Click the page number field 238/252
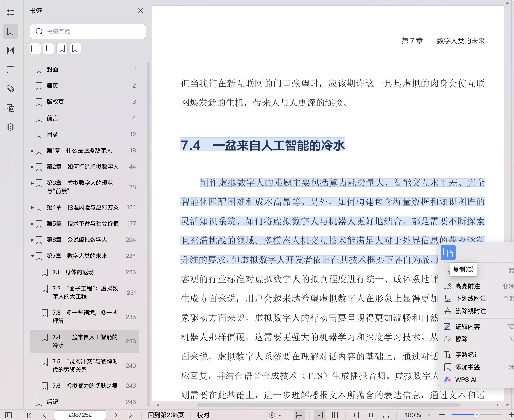Screen dimensions: 514x420 click(x=80, y=415)
